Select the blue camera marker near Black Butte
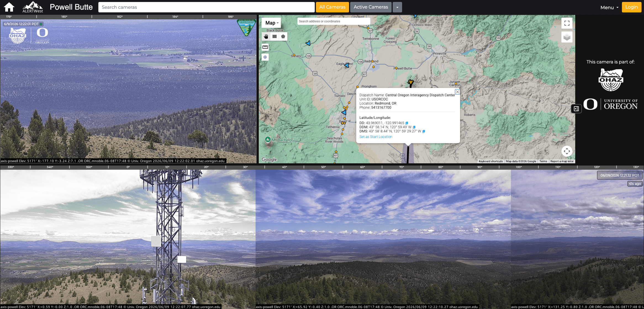 (x=308, y=43)
